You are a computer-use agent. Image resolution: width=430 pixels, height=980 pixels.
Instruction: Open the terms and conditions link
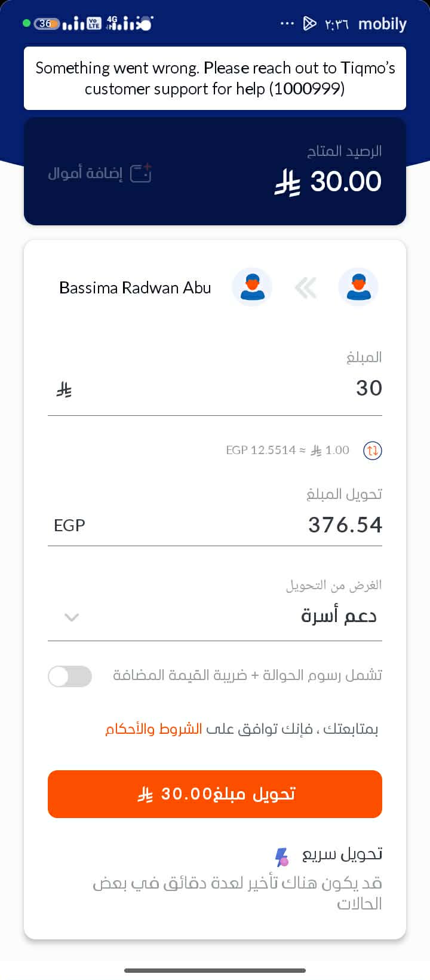154,730
